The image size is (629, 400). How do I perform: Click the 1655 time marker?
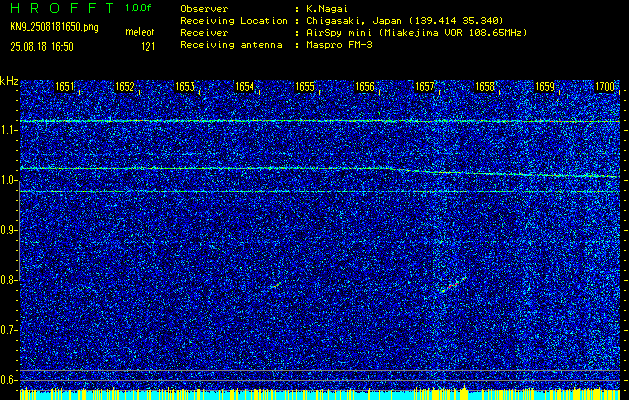coord(304,87)
